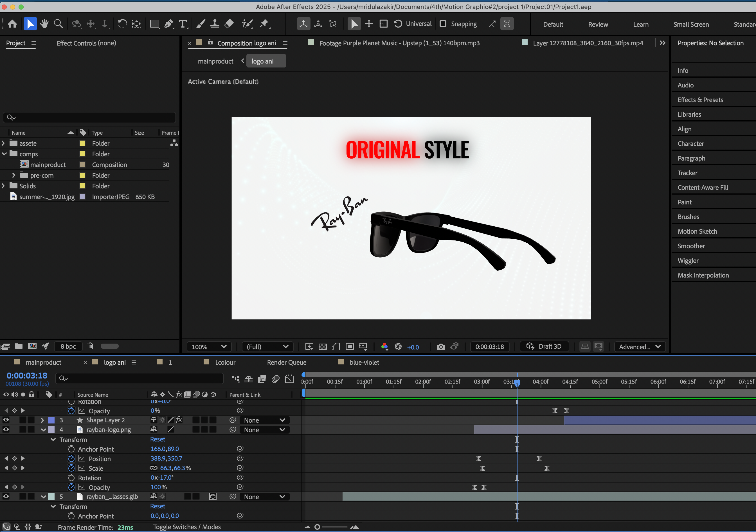Select the Puppet Pin tool

click(264, 24)
